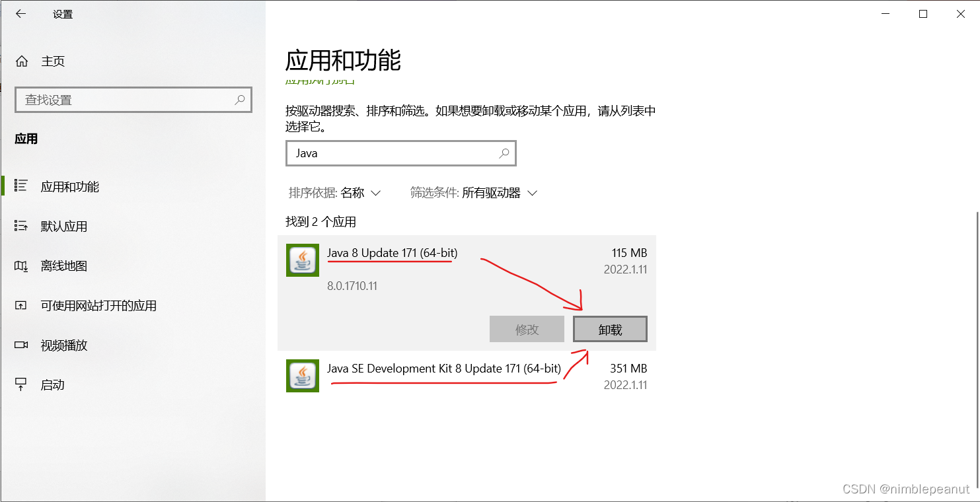Click the app list search field containing Java
Image resolution: width=980 pixels, height=502 pixels.
click(x=400, y=153)
